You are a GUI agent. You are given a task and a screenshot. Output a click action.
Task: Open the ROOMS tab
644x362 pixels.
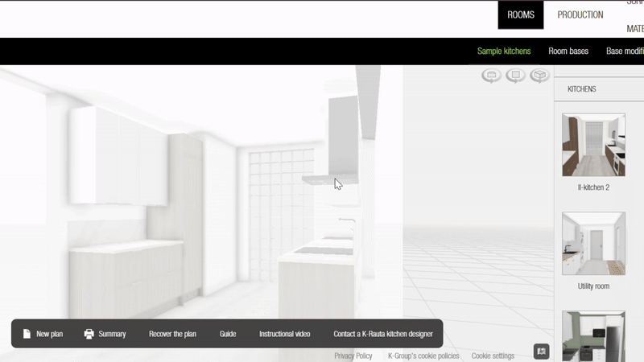pyautogui.click(x=521, y=14)
